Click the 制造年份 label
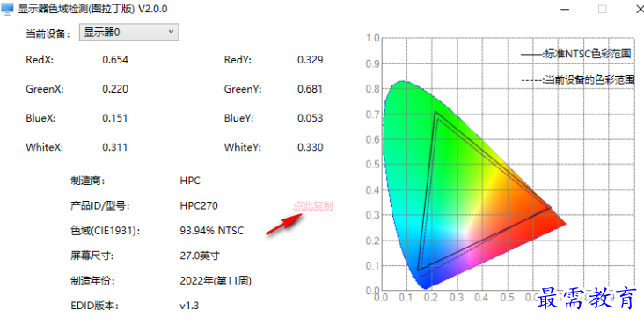 (x=92, y=281)
